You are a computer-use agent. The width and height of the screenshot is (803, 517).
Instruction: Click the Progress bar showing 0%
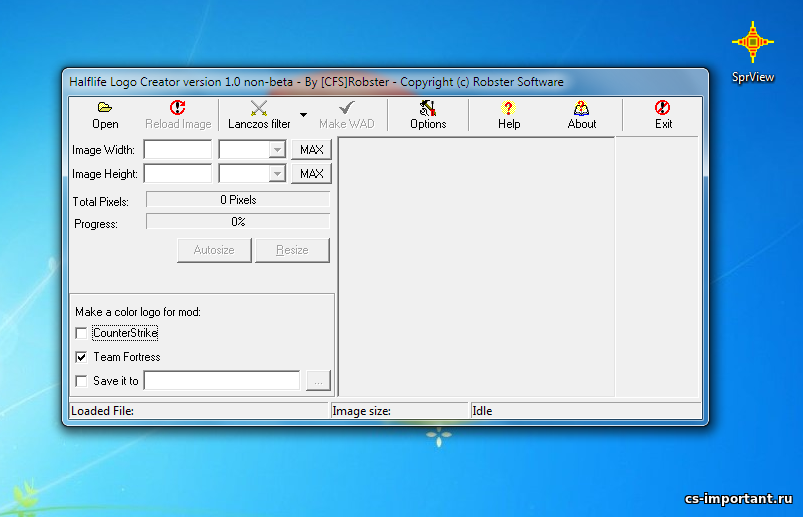[x=238, y=222]
